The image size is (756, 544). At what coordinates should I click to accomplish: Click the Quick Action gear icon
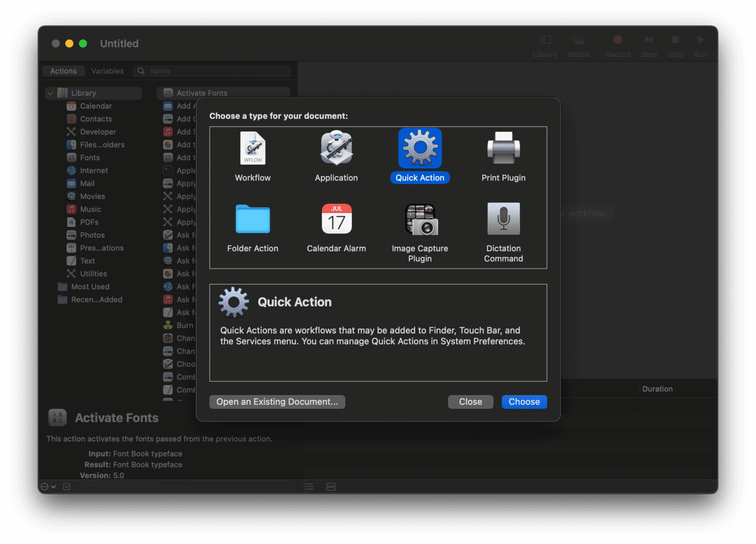tap(420, 148)
